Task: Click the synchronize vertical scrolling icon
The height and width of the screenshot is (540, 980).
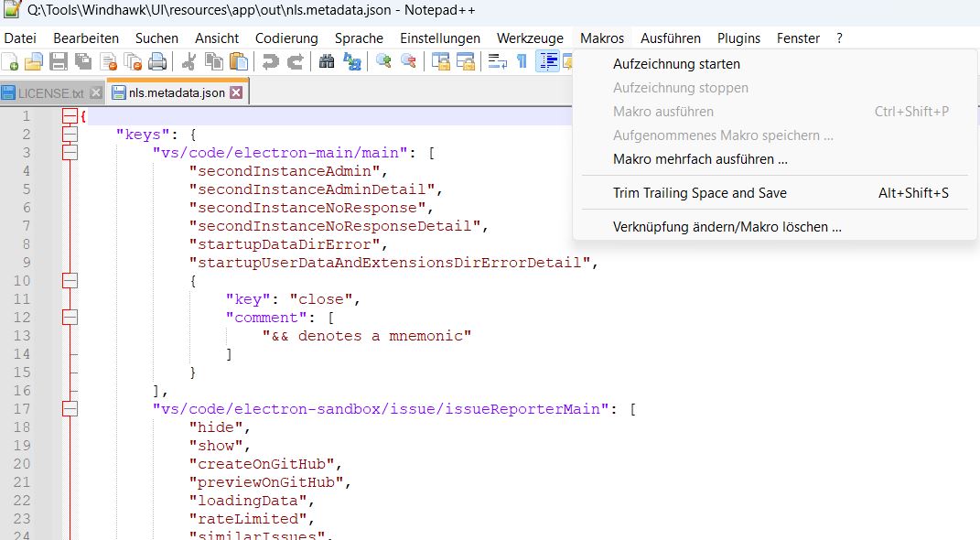Action: [x=441, y=61]
